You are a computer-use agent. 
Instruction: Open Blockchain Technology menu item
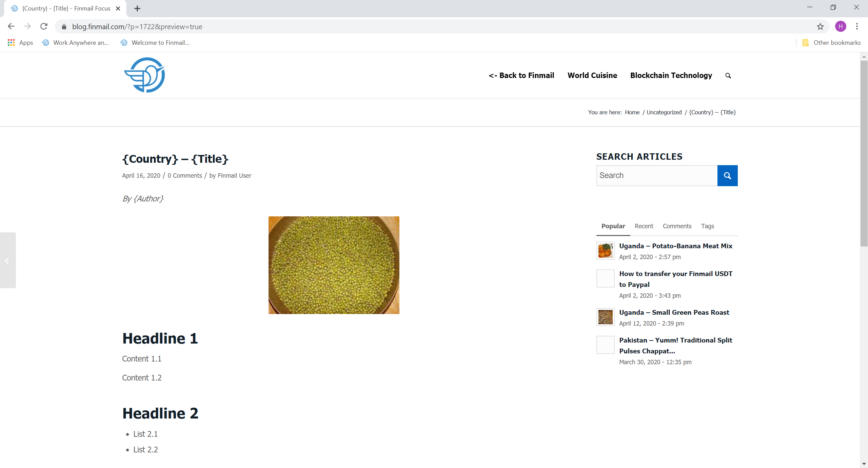coord(671,75)
